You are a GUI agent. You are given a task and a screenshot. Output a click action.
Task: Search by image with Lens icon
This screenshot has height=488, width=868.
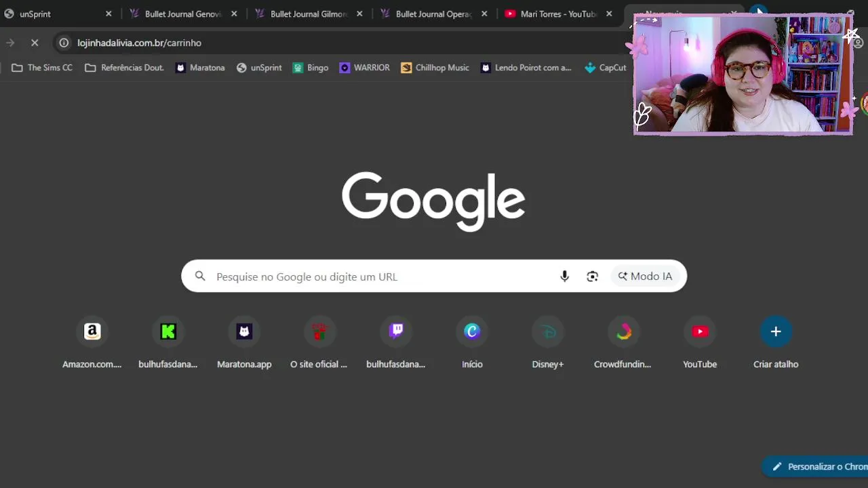(593, 277)
